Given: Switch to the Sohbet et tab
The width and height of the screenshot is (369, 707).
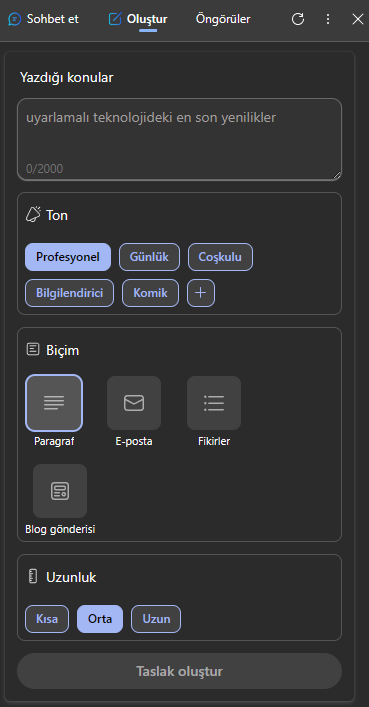Looking at the screenshot, I should 43,19.
